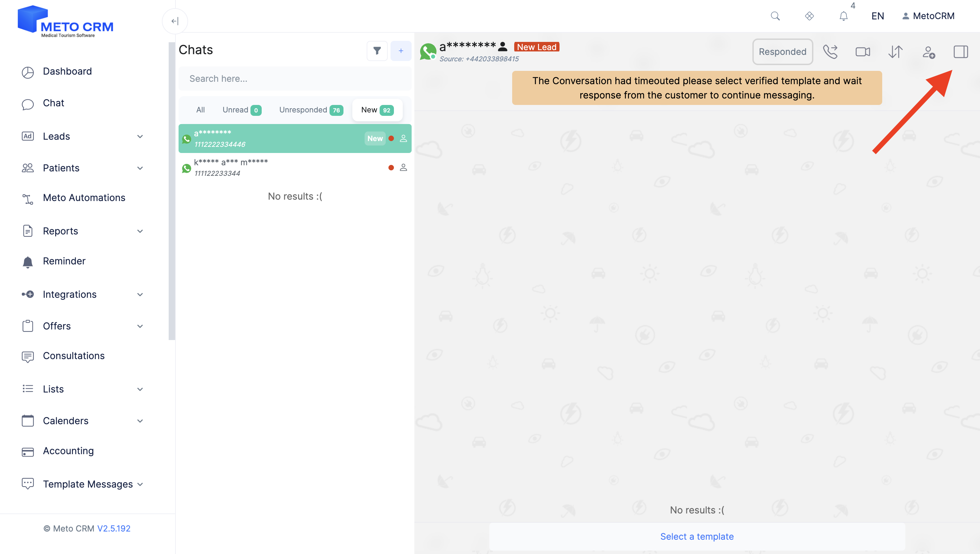Focus the Search here chat field
Screen dimensions: 980x554
pyautogui.click(x=295, y=79)
